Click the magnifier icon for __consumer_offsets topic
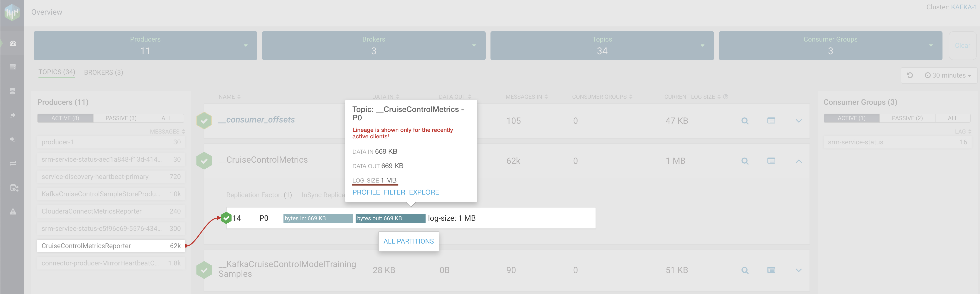The image size is (980, 294). (x=745, y=121)
